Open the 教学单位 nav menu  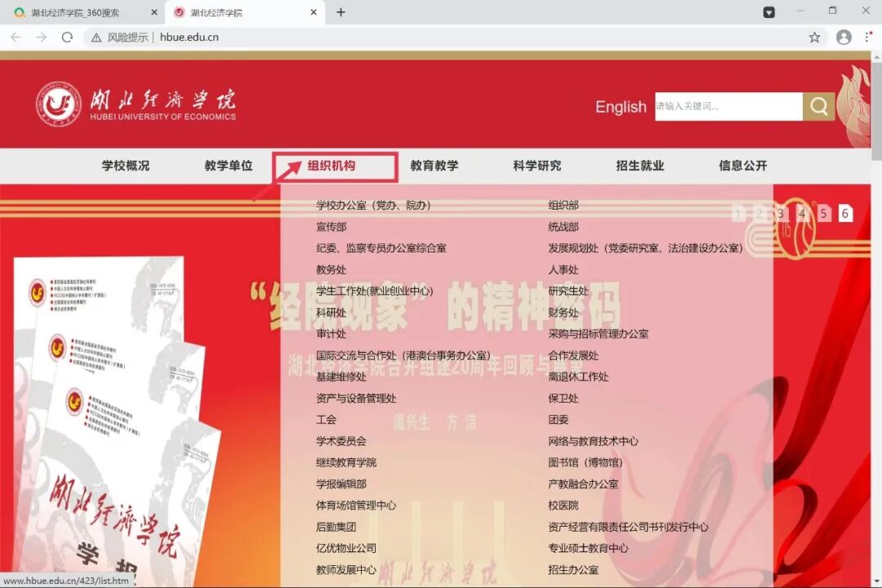click(229, 166)
